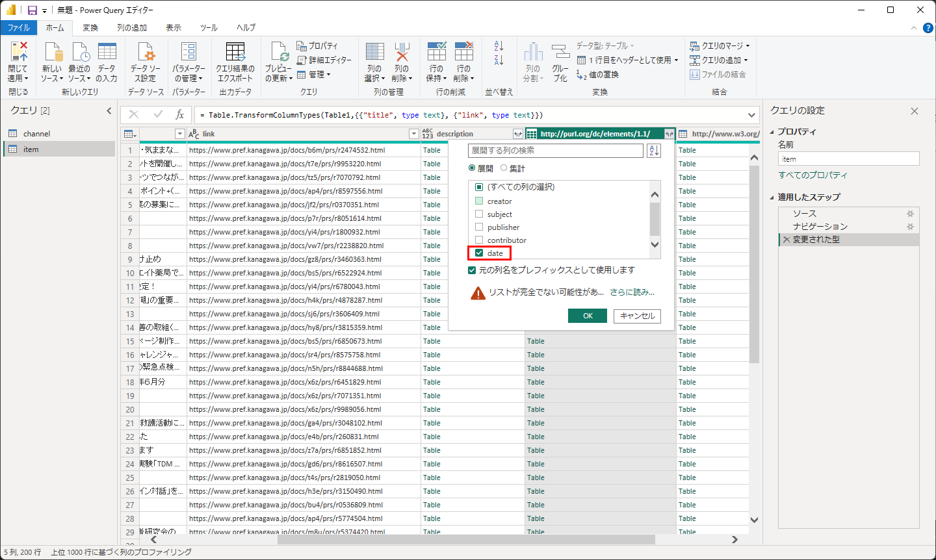The height and width of the screenshot is (560, 936).
Task: Switch to the ツール tab
Action: tap(209, 27)
